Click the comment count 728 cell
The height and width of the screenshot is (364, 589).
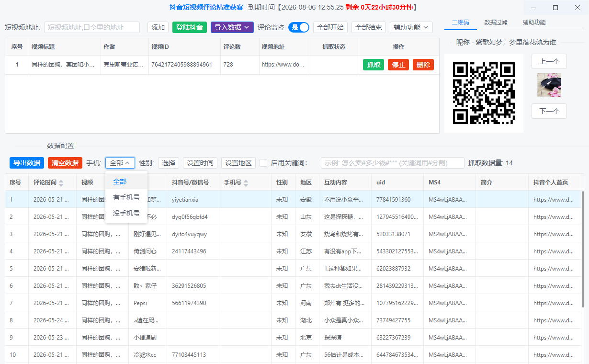point(239,65)
